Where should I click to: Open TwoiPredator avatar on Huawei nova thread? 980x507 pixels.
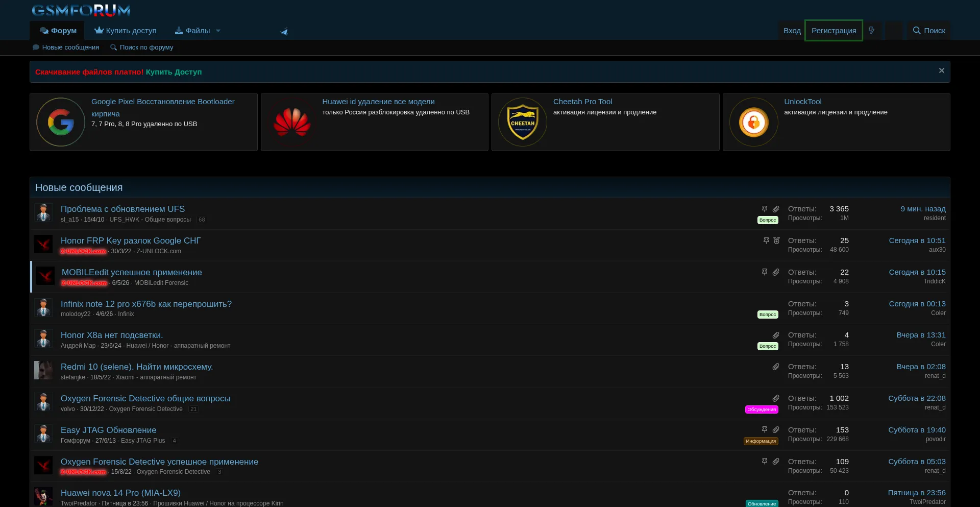(43, 496)
